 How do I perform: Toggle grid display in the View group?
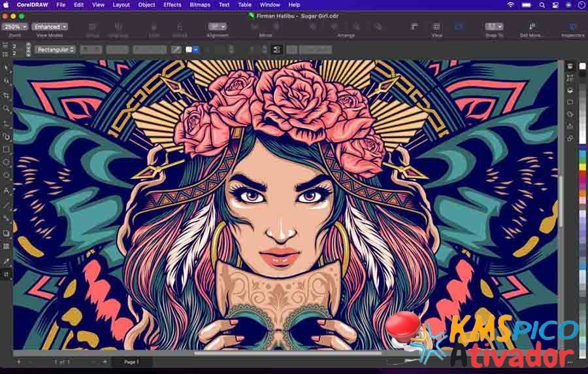click(436, 27)
